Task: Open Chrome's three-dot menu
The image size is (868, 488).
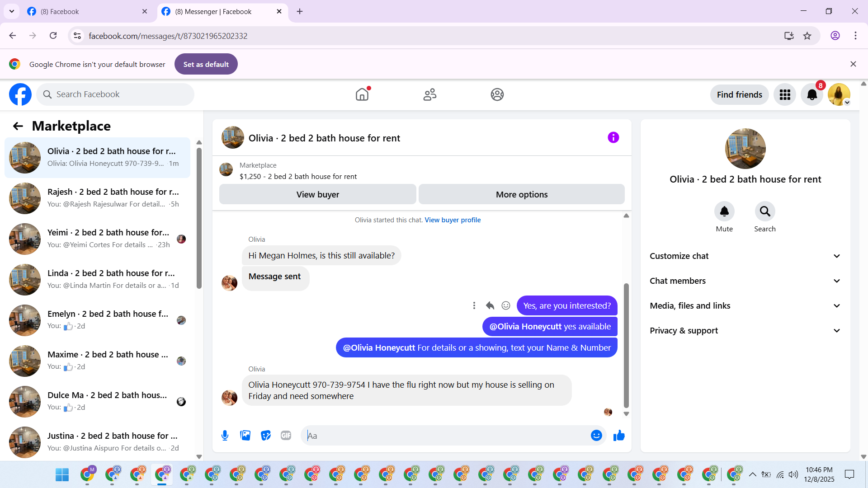Action: point(855,36)
